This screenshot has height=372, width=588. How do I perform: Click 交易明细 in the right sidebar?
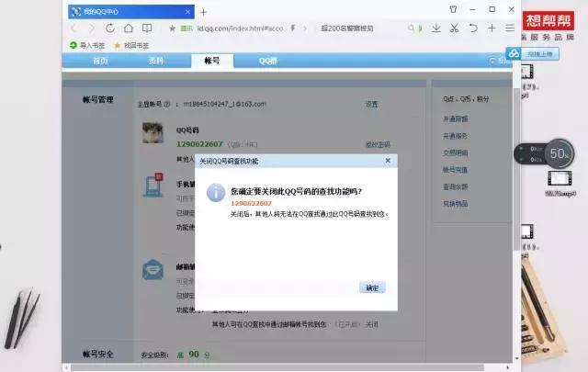pyautogui.click(x=456, y=152)
